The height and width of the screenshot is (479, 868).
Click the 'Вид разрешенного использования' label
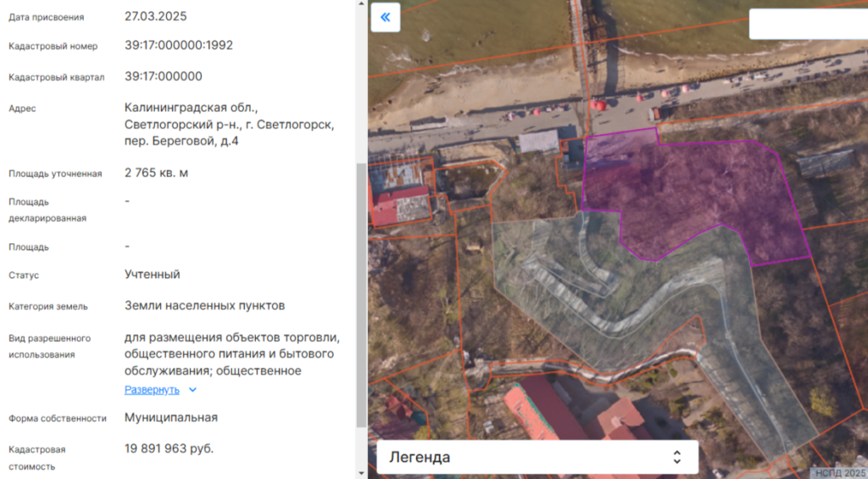pos(50,346)
